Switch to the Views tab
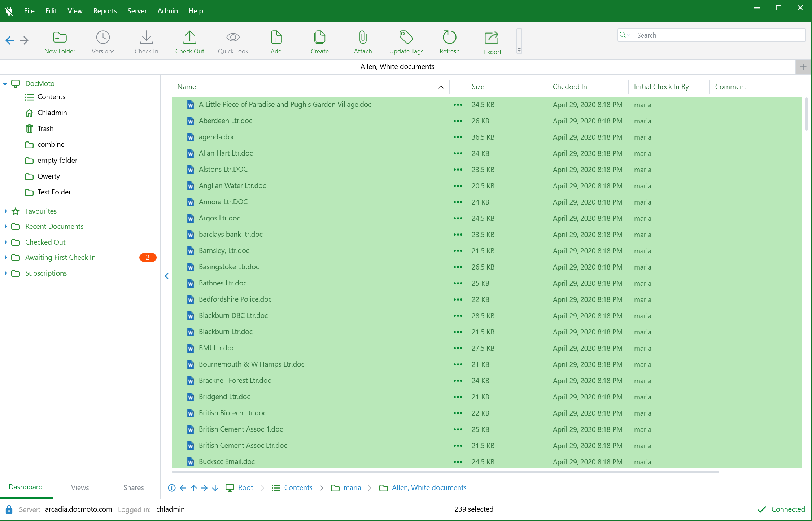This screenshot has height=521, width=812. (80, 487)
